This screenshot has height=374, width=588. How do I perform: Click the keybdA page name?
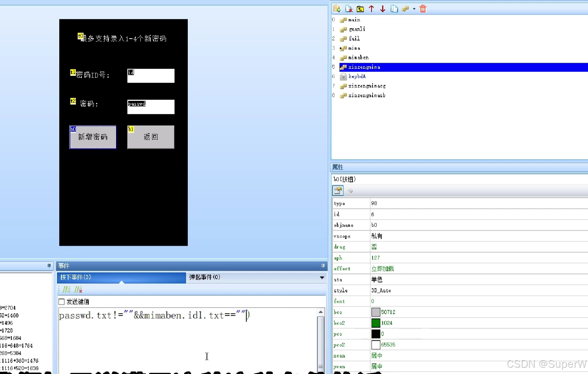click(357, 77)
